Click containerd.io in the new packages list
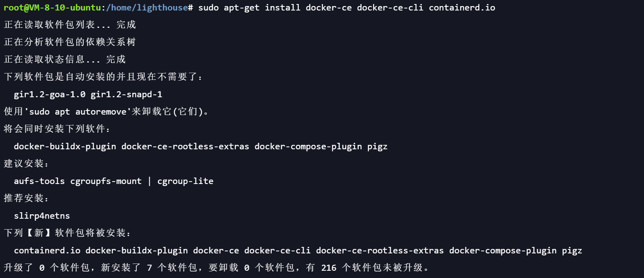Image resolution: width=644 pixels, height=278 pixels. (47, 251)
